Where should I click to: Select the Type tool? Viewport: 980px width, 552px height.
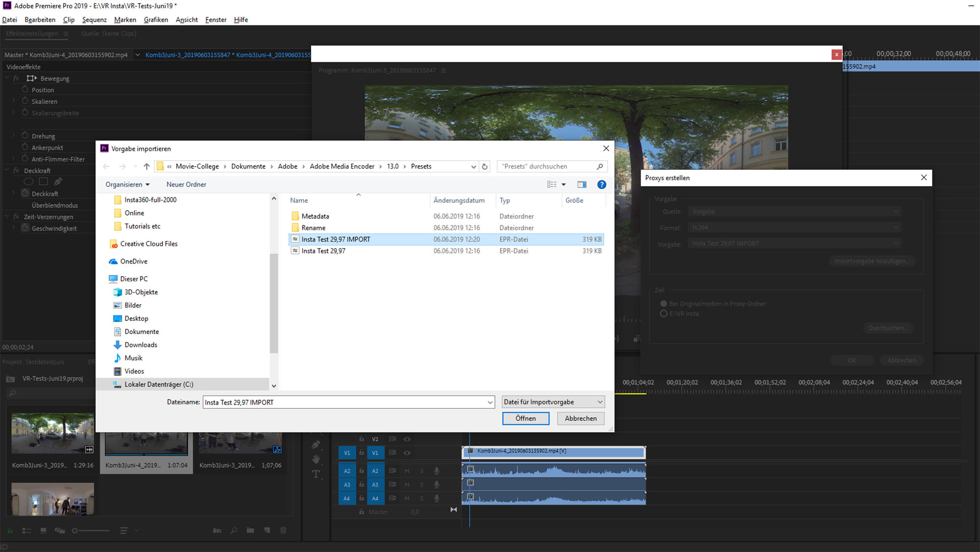click(x=316, y=474)
